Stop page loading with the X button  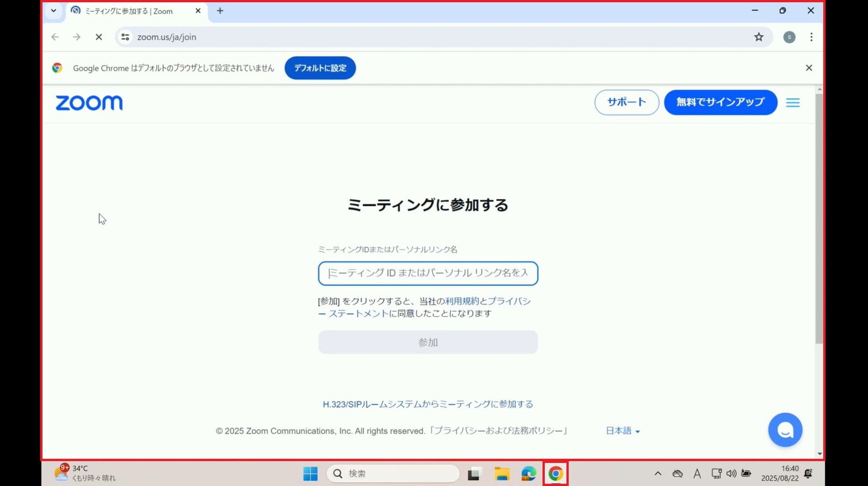[x=99, y=37]
